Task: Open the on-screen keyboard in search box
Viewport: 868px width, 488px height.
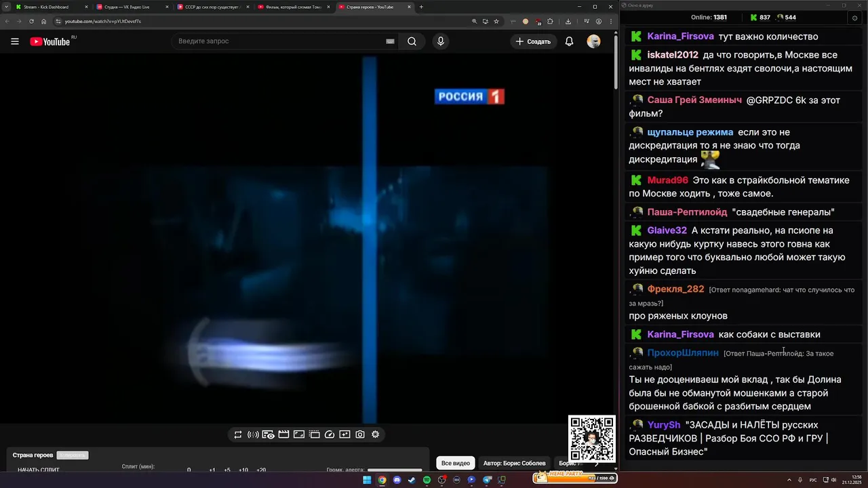Action: click(390, 41)
